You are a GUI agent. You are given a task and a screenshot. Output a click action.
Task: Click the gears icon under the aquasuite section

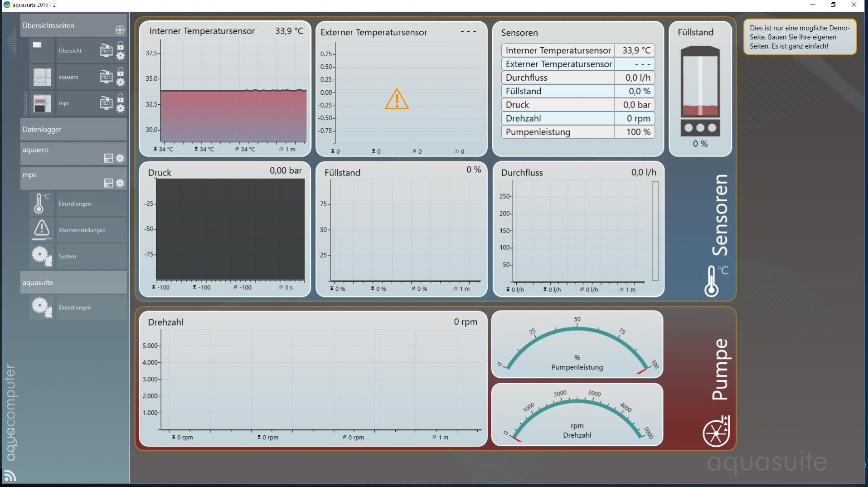(42, 307)
